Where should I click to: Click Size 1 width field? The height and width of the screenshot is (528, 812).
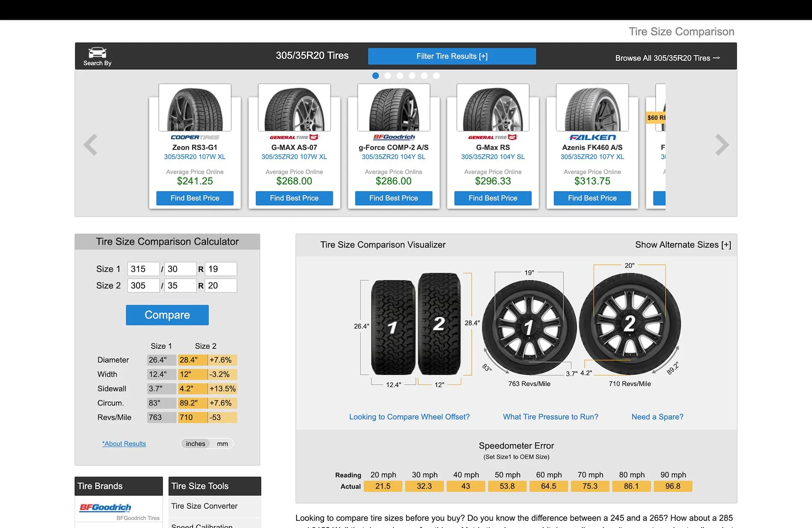(x=143, y=269)
